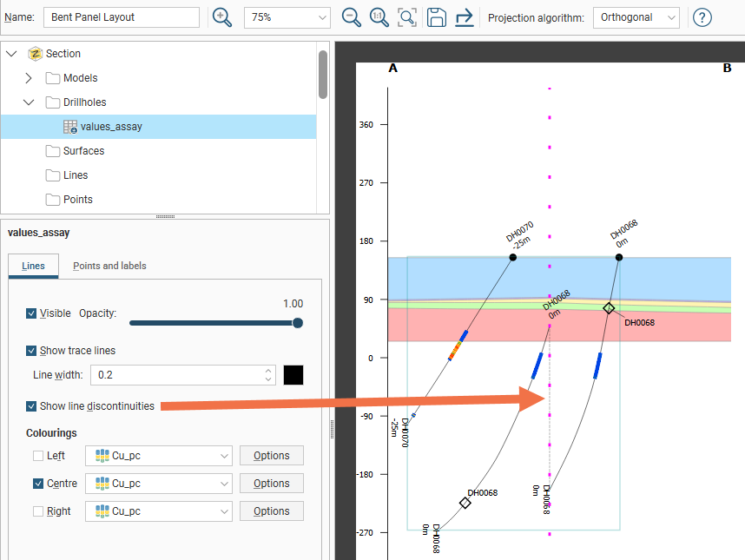The width and height of the screenshot is (745, 560).
Task: Select the values_assay table item
Action: click(111, 127)
